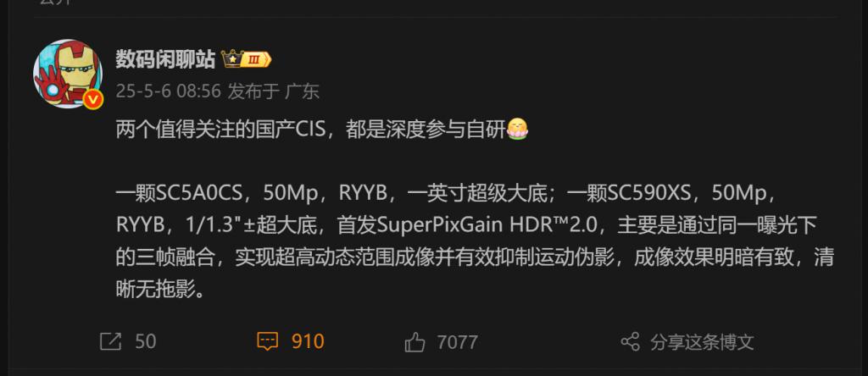Open 数码闲聊站 user profile name
Screen dimensions: 868x376
point(165,58)
